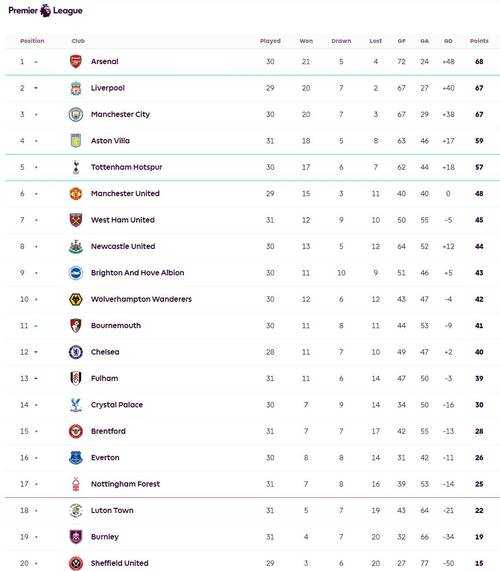Expand Luton Town position change indicator

tap(36, 511)
